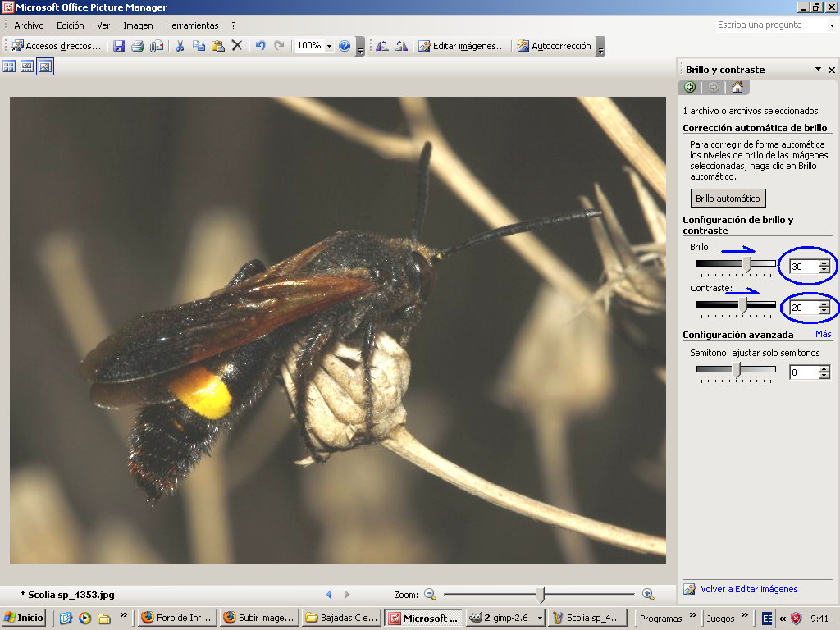Open the ? help menu
The height and width of the screenshot is (630, 840).
click(x=234, y=25)
